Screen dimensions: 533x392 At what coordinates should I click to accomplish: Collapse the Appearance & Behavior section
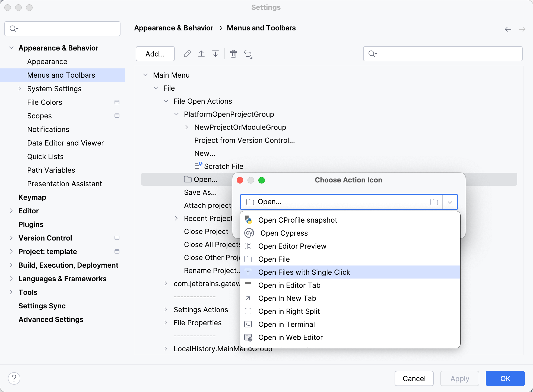[x=11, y=48]
